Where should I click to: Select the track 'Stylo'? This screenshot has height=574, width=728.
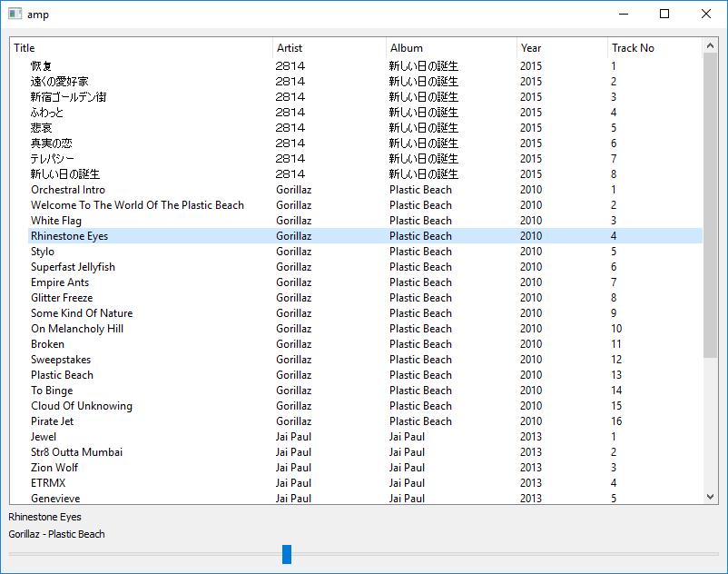(43, 252)
